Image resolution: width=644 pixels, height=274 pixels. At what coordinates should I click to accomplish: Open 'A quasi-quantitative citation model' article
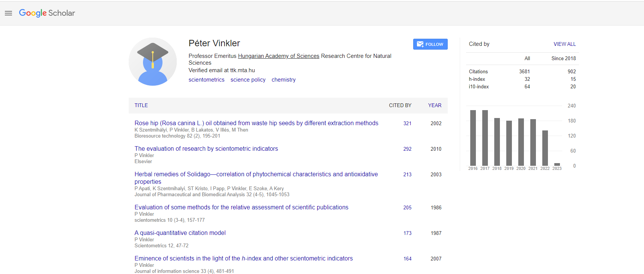180,233
